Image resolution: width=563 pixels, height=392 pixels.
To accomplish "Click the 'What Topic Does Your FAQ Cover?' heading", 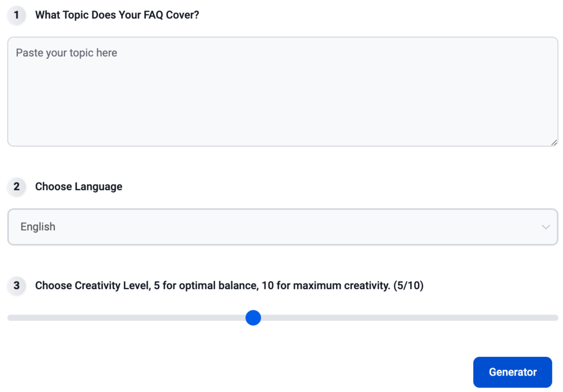I will [117, 15].
